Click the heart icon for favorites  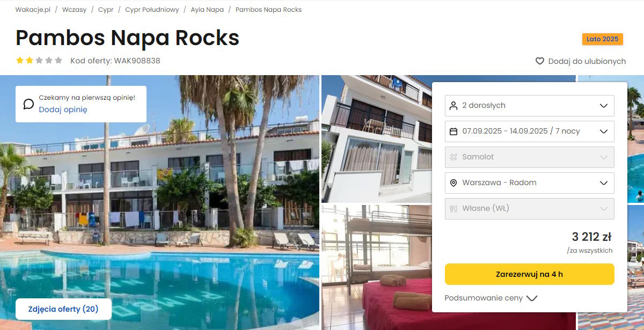(540, 61)
